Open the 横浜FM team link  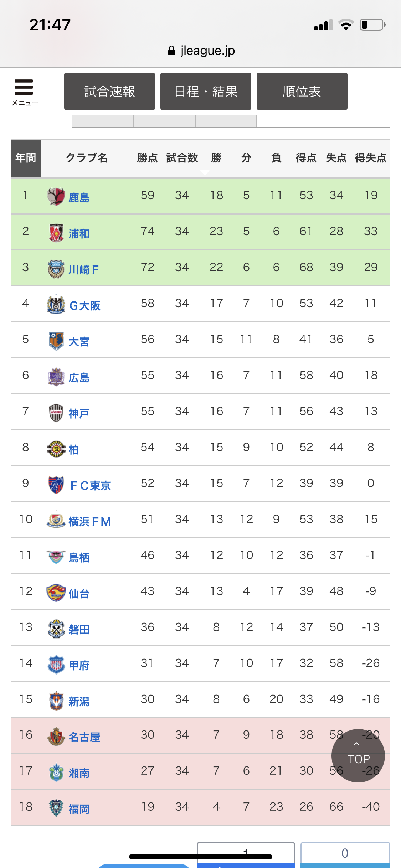[90, 521]
